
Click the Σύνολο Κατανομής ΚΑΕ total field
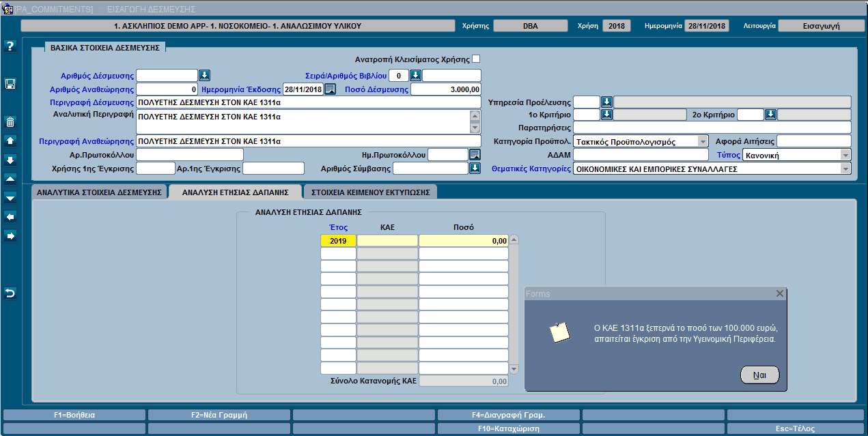464,381
